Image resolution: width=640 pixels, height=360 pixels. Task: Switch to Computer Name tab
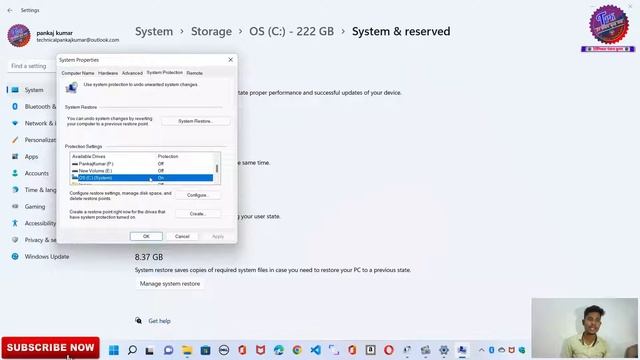pyautogui.click(x=78, y=73)
